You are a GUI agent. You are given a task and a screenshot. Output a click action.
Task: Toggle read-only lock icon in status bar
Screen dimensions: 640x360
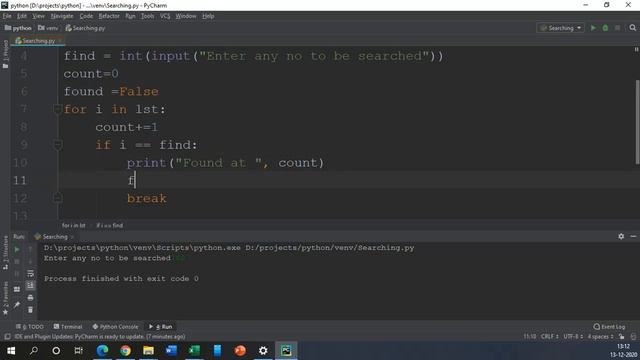pyautogui.click(x=621, y=337)
